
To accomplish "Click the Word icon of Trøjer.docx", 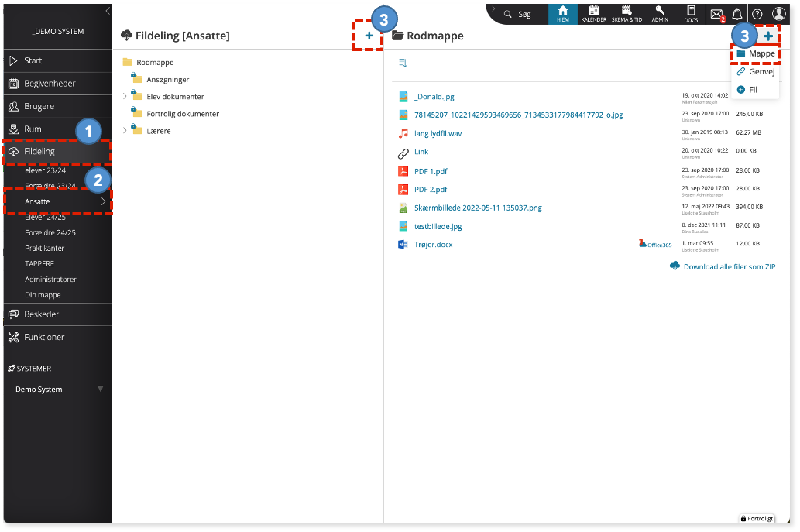I will tap(403, 245).
